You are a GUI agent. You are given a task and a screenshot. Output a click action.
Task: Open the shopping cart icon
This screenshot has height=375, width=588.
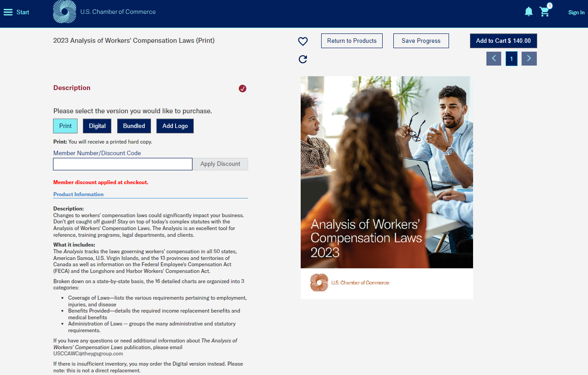[544, 12]
